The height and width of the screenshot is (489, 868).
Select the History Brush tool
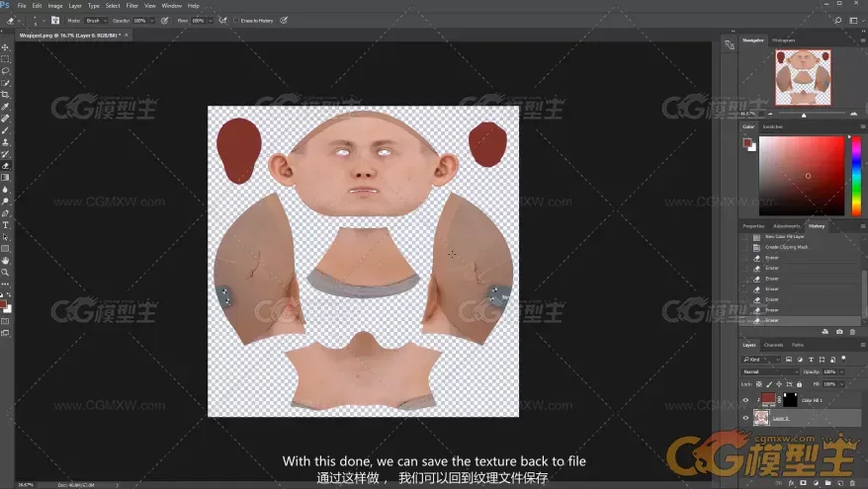[x=6, y=154]
